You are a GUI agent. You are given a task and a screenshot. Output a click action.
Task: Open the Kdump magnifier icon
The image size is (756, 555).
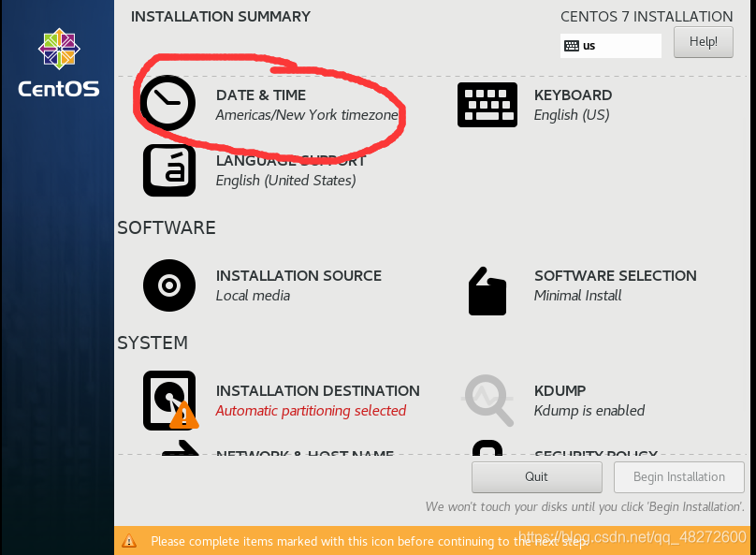point(487,401)
